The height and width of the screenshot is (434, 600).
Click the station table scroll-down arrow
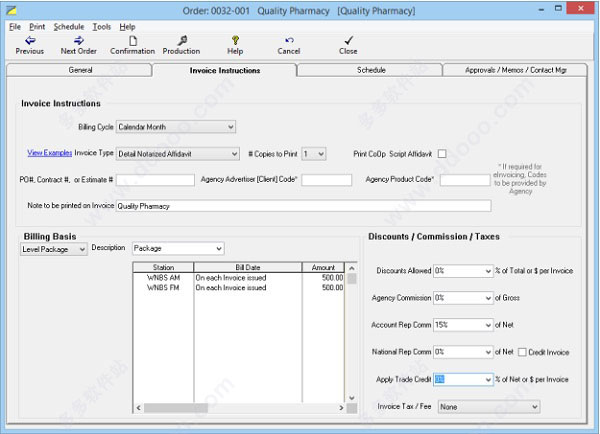tap(352, 398)
